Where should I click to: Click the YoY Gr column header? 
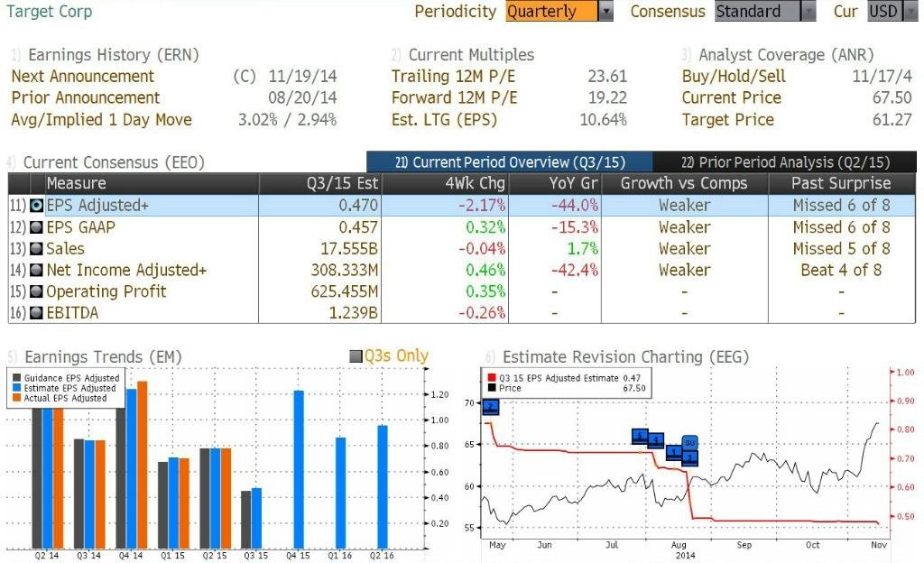point(555,183)
